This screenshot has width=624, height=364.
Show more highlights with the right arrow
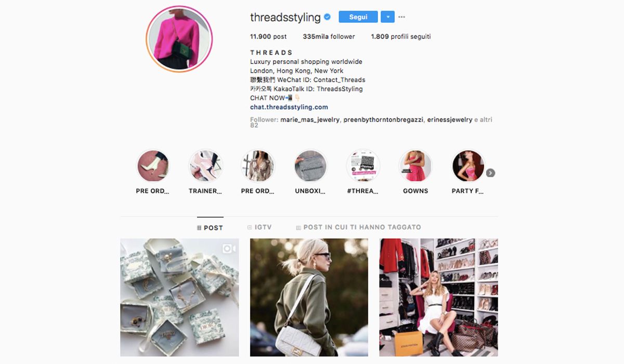(490, 173)
